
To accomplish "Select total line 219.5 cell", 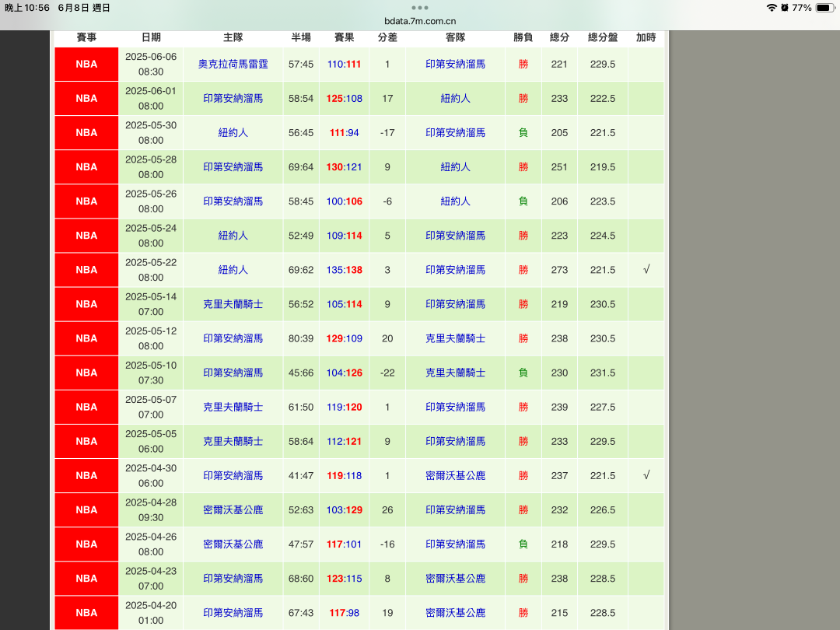I will (603, 167).
